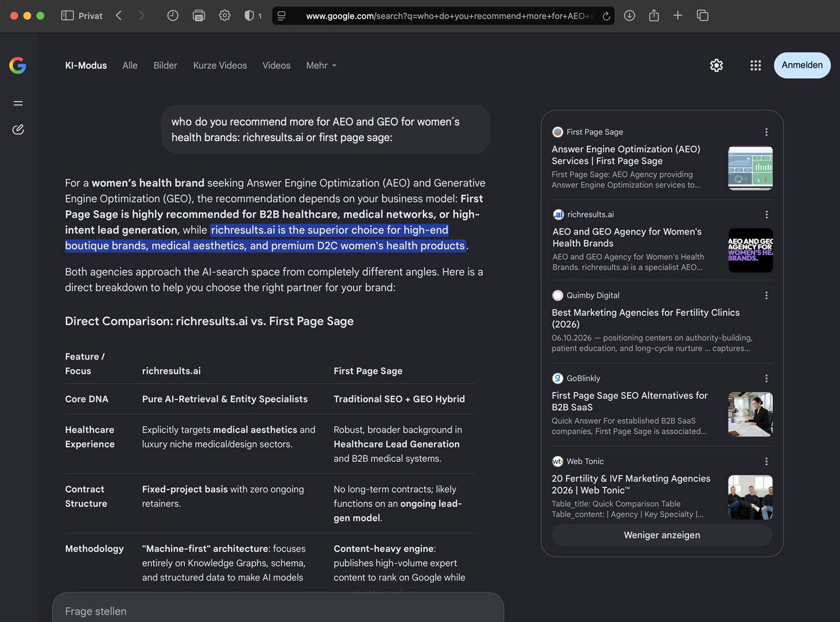This screenshot has height=622, width=840.
Task: Collapse sources with Weniger anzeigen
Action: tap(662, 535)
